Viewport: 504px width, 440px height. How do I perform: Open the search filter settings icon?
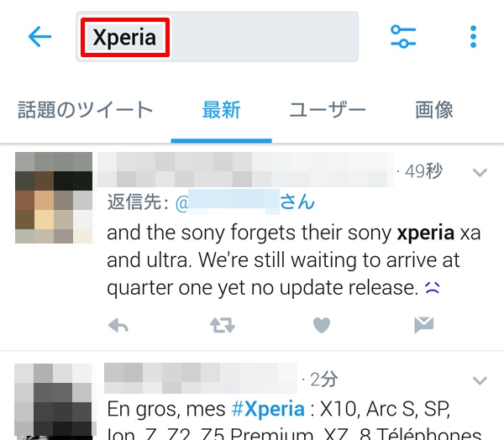pyautogui.click(x=403, y=37)
